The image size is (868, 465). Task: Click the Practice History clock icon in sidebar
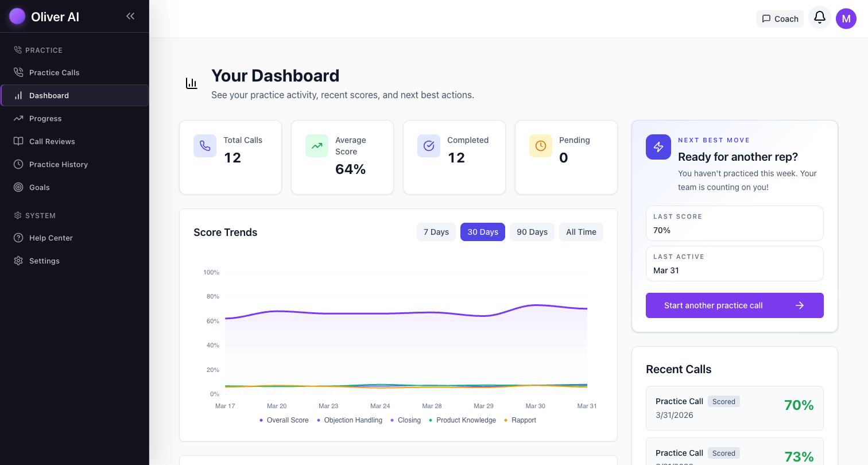tap(18, 164)
